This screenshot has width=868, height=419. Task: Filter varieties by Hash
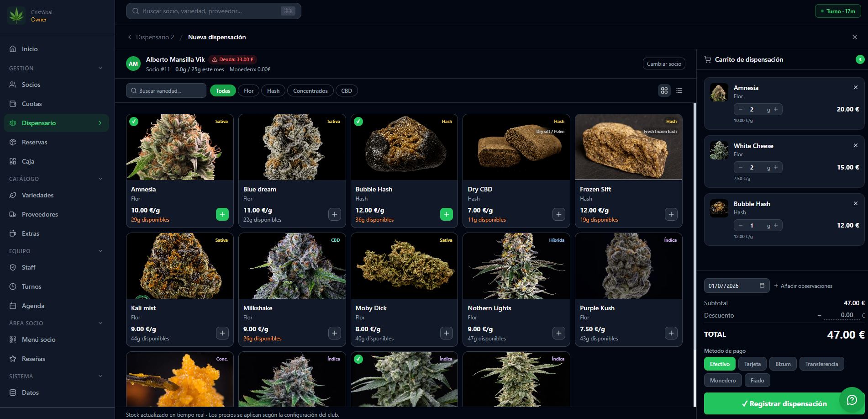click(273, 90)
